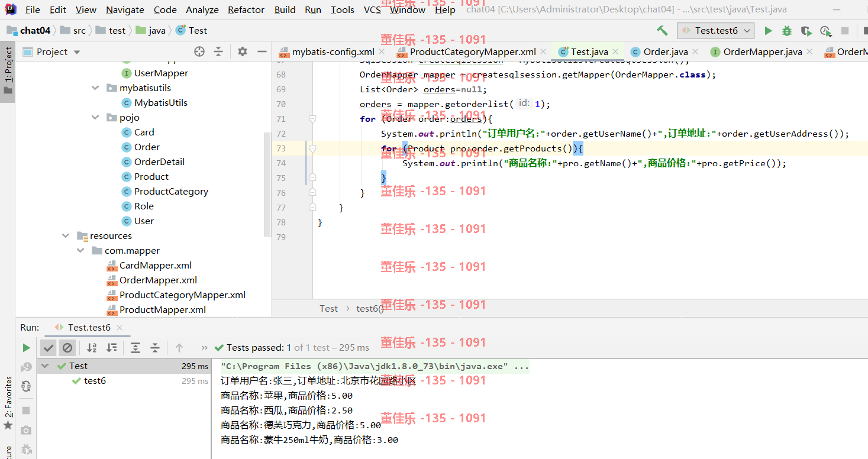Rerun failed tests in the Run sidebar
This screenshot has width=868, height=459.
[26, 367]
